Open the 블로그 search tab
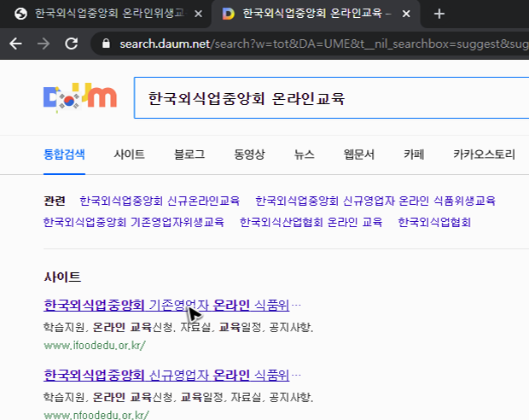The image size is (529, 420). tap(189, 155)
